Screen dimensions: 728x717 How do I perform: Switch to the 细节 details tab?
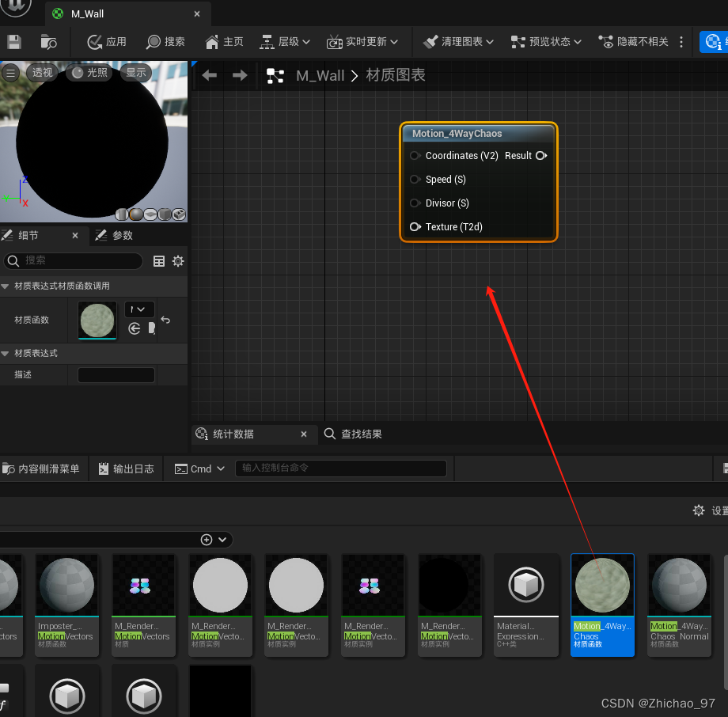(x=28, y=236)
